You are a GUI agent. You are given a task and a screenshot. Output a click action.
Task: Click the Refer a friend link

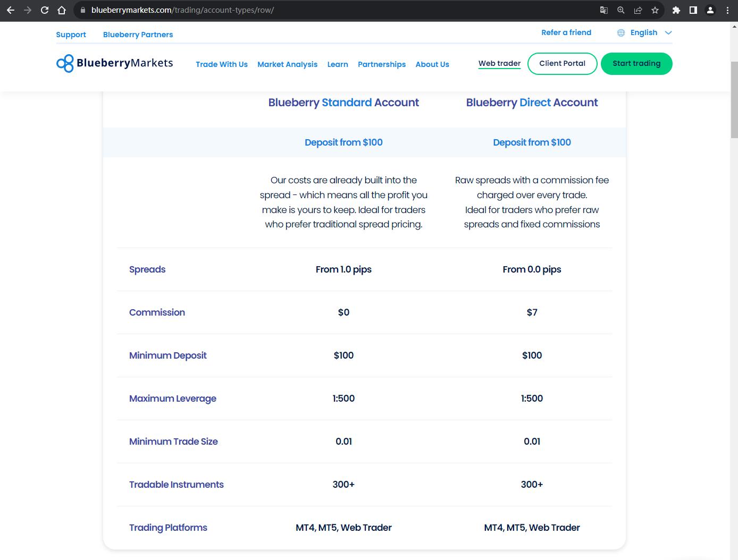566,32
